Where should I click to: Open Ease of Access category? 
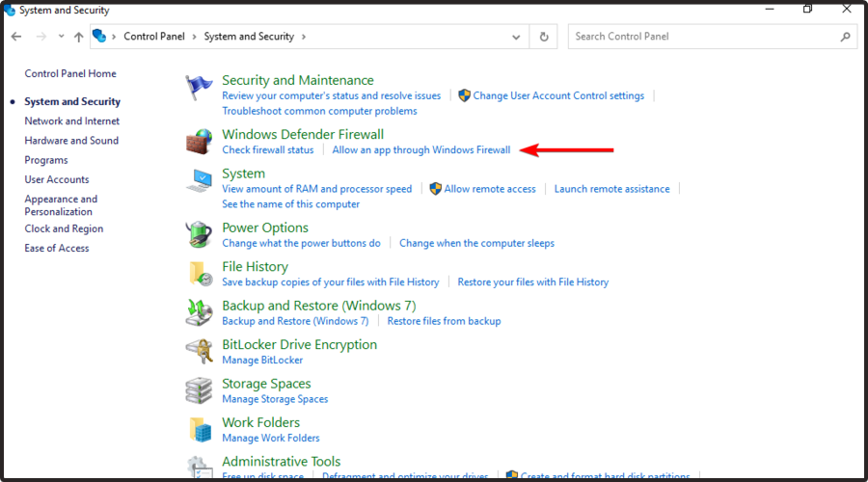pos(57,248)
